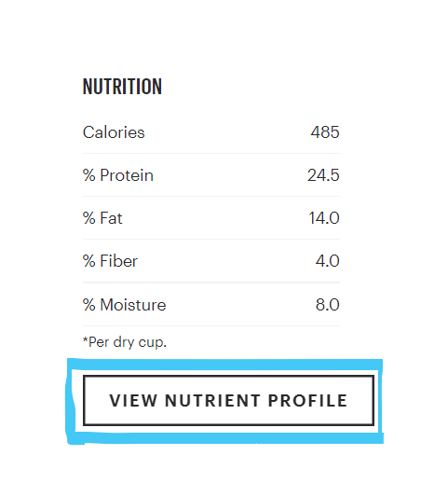448x483 pixels.
Task: Click the % Moisture label
Action: (x=124, y=305)
